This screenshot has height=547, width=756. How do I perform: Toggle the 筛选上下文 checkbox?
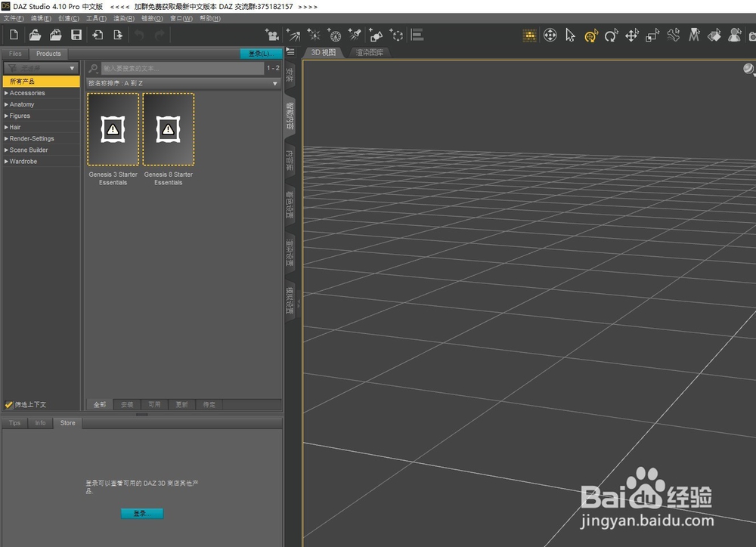click(x=8, y=404)
